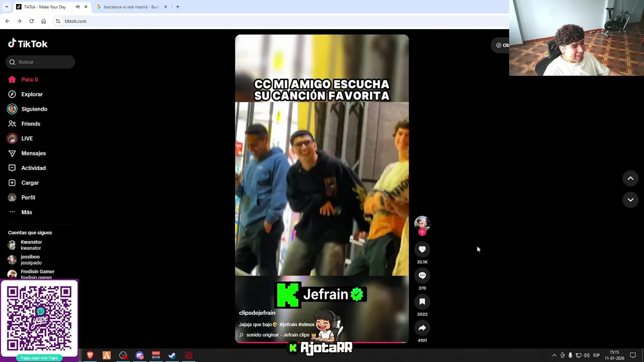Open Discord from the taskbar
The height and width of the screenshot is (362, 644).
pos(139,355)
